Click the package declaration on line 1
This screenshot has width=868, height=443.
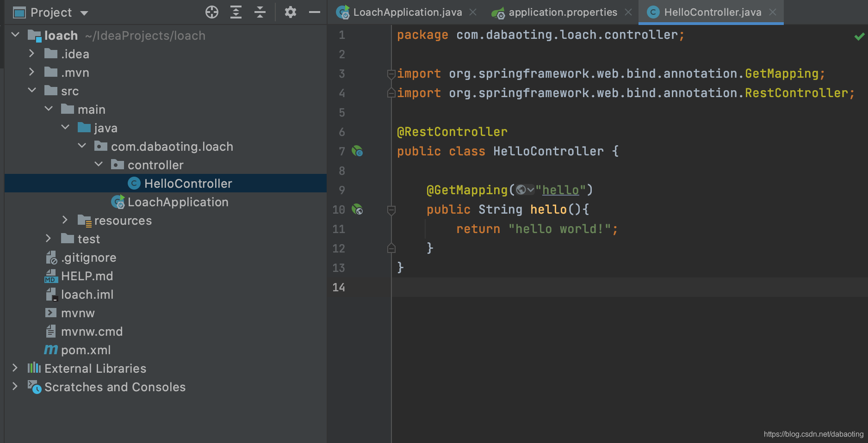541,35
